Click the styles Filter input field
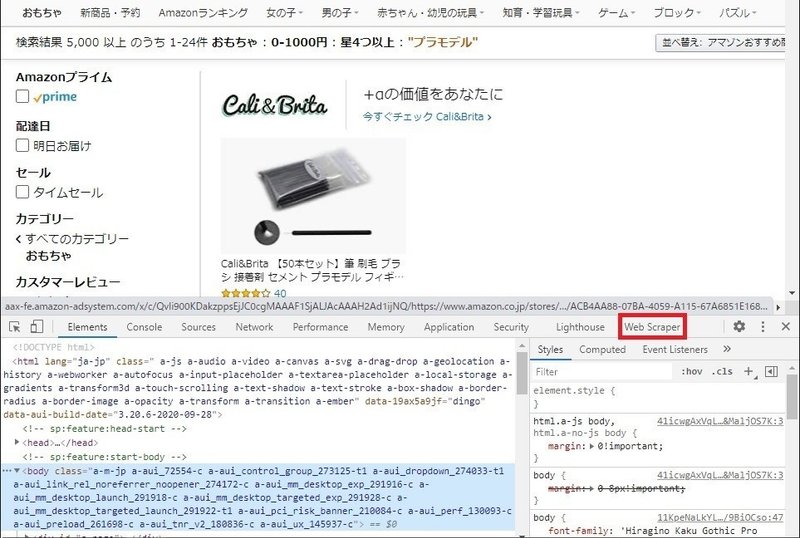This screenshot has height=538, width=800. tap(602, 372)
